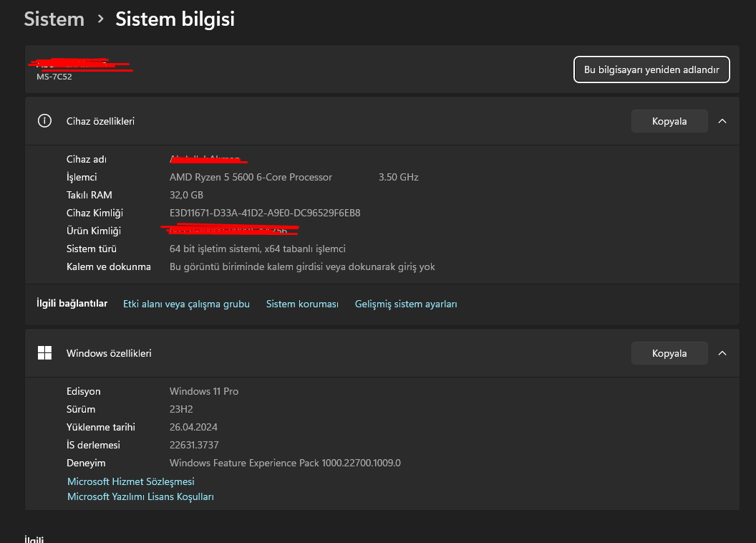Click the Windows özellikleri section title
Image resolution: width=756 pixels, height=543 pixels.
click(109, 353)
